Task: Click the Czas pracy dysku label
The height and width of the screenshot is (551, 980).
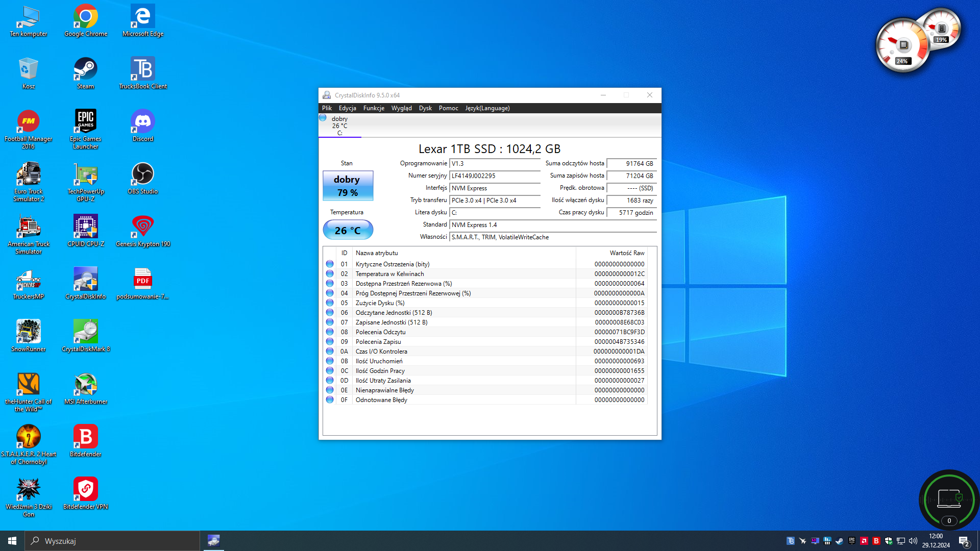Action: [x=581, y=212]
